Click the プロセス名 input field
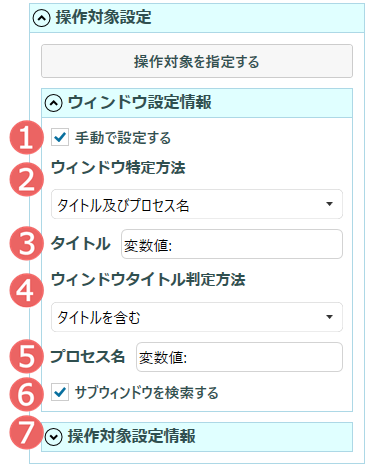Viewport: 368px width, 467px height. (239, 357)
